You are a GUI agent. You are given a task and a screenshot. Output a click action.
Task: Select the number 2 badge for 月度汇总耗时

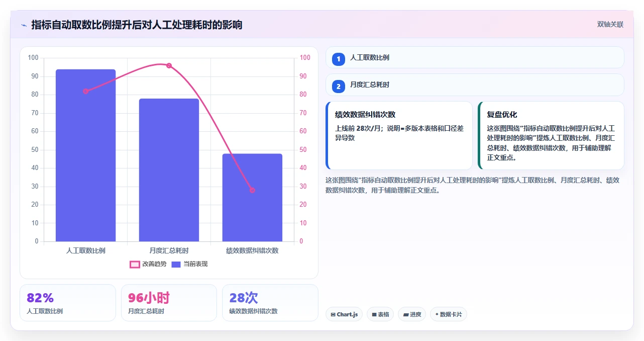(x=339, y=86)
